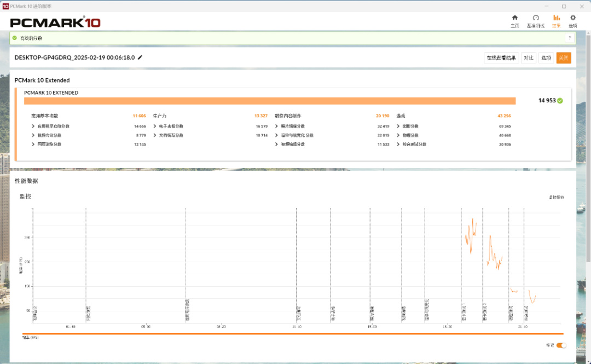Maximize the PCMark 10 window
This screenshot has width=591, height=364.
coord(564,6)
